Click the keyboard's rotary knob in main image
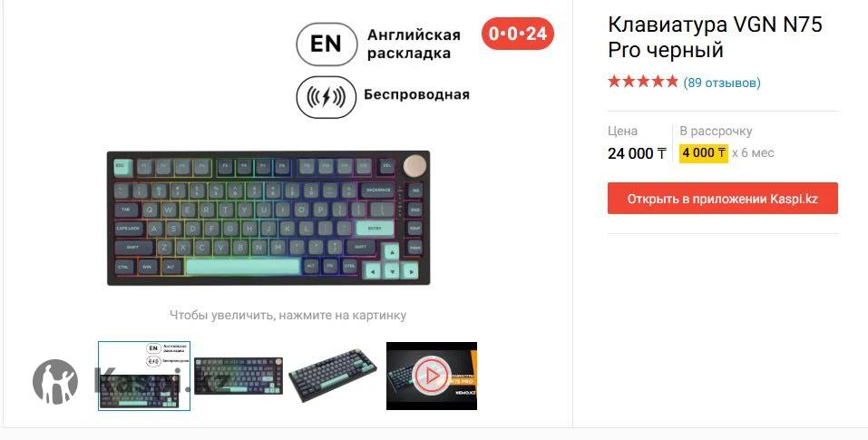The height and width of the screenshot is (440, 868). (415, 166)
